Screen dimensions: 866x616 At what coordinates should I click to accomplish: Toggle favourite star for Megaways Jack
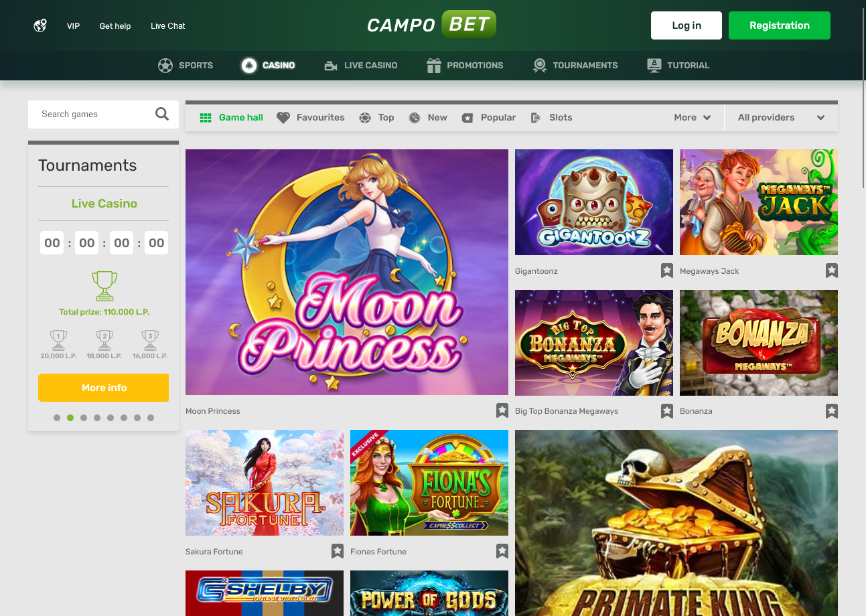(832, 271)
